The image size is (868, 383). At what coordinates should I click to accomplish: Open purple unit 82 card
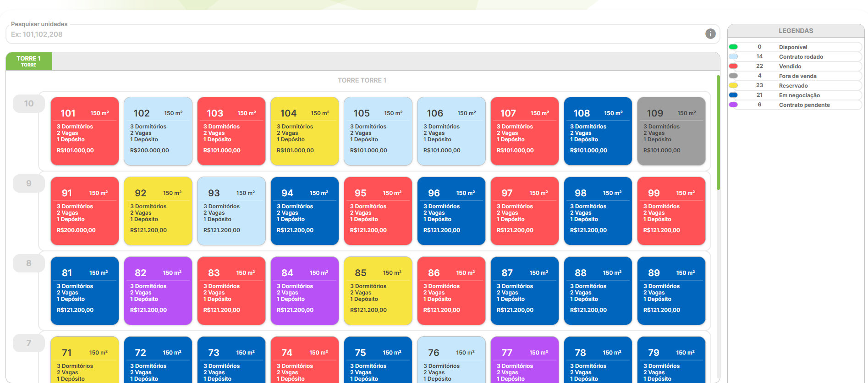[x=158, y=291]
